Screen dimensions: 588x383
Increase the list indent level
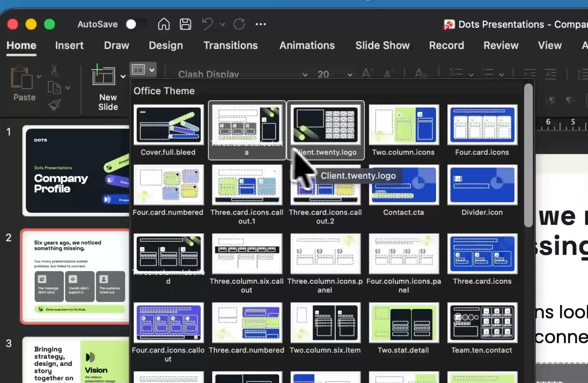click(550, 73)
